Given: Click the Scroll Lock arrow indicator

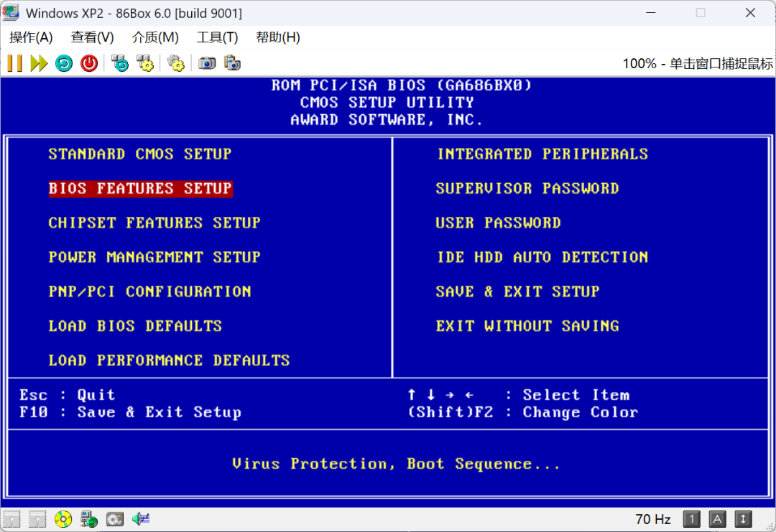Looking at the screenshot, I should tap(744, 519).
